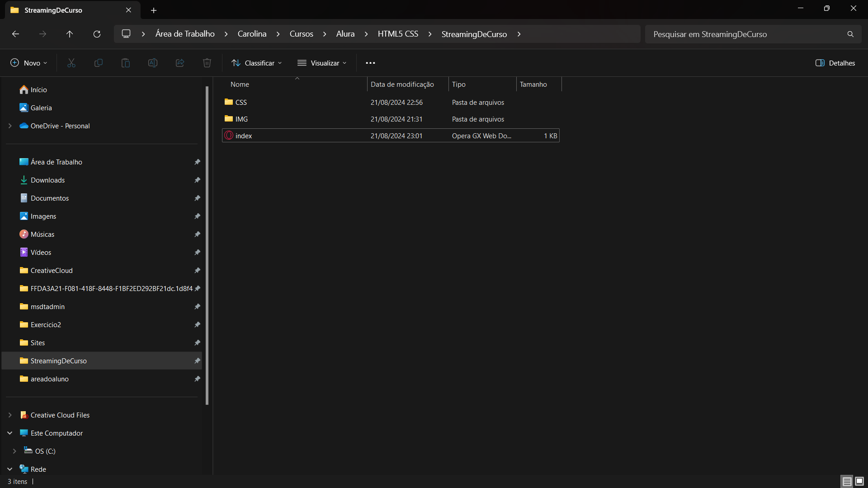Click the Copy icon in toolbar

click(x=99, y=63)
